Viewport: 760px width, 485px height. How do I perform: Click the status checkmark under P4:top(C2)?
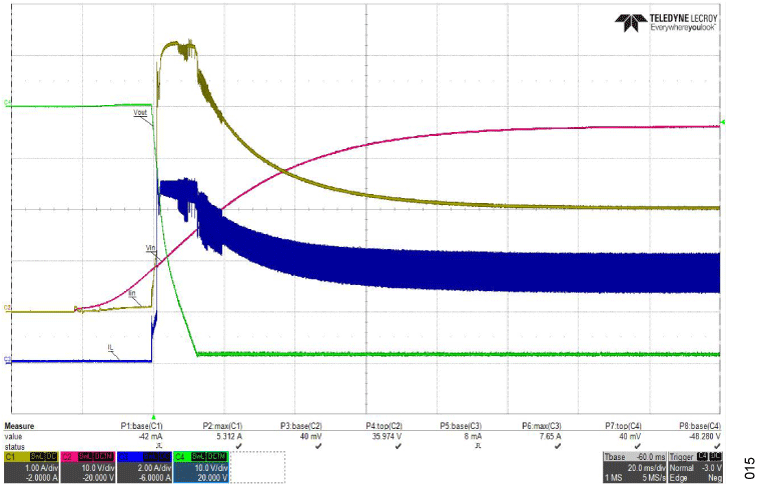click(397, 446)
